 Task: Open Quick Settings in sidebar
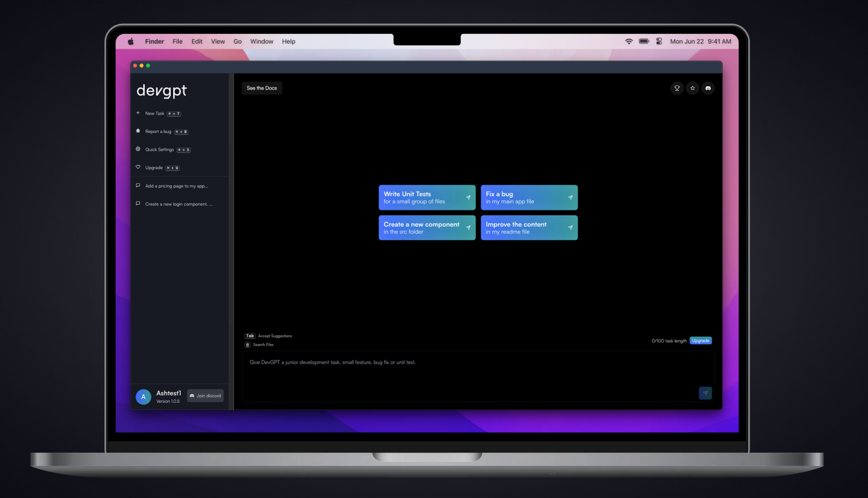(159, 150)
